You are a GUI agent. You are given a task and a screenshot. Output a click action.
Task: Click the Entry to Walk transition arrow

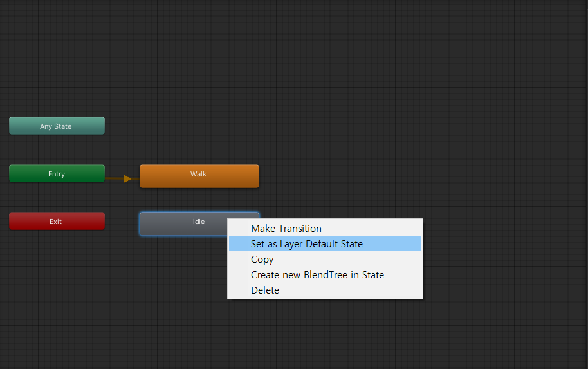(127, 178)
